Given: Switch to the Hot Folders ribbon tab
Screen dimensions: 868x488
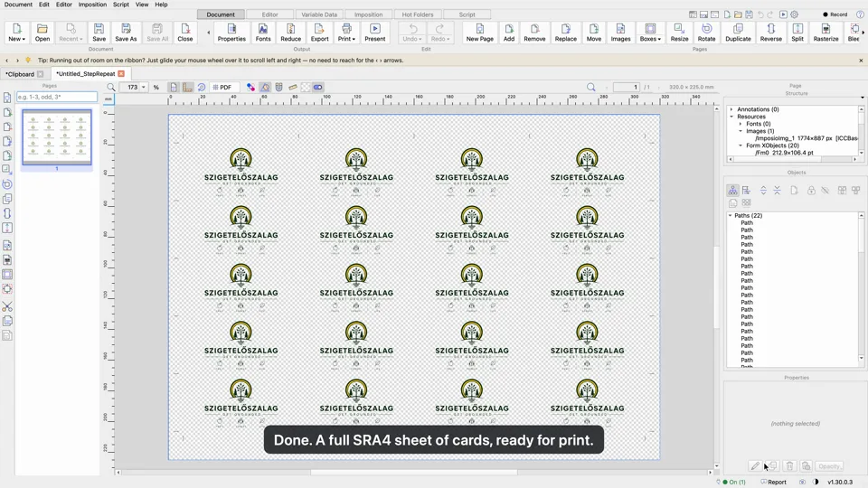Looking at the screenshot, I should [x=418, y=14].
